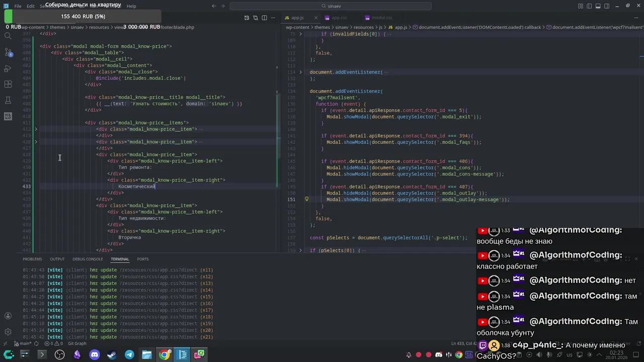Open the terminal arrow icon in taskbar
This screenshot has height=362, width=644.
[x=42, y=354]
